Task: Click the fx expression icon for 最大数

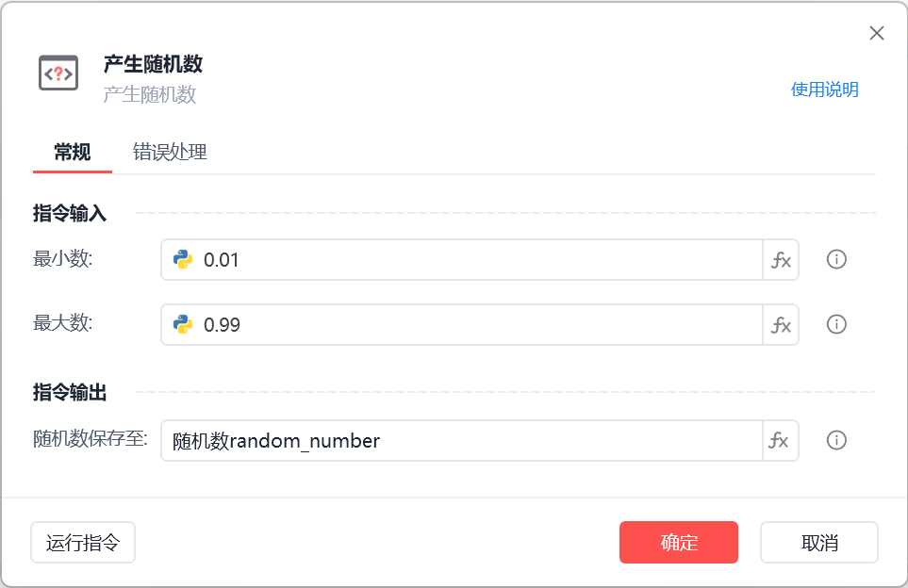Action: click(x=781, y=325)
